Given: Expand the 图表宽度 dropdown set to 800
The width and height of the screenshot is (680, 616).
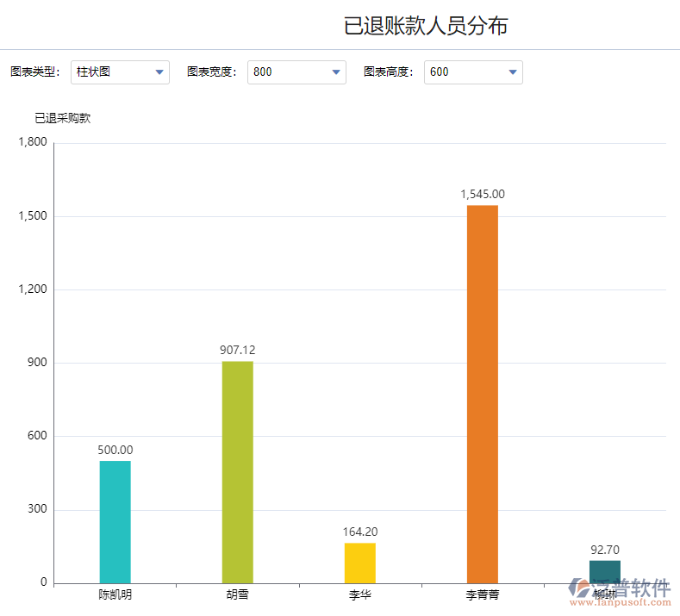Looking at the screenshot, I should click(296, 72).
